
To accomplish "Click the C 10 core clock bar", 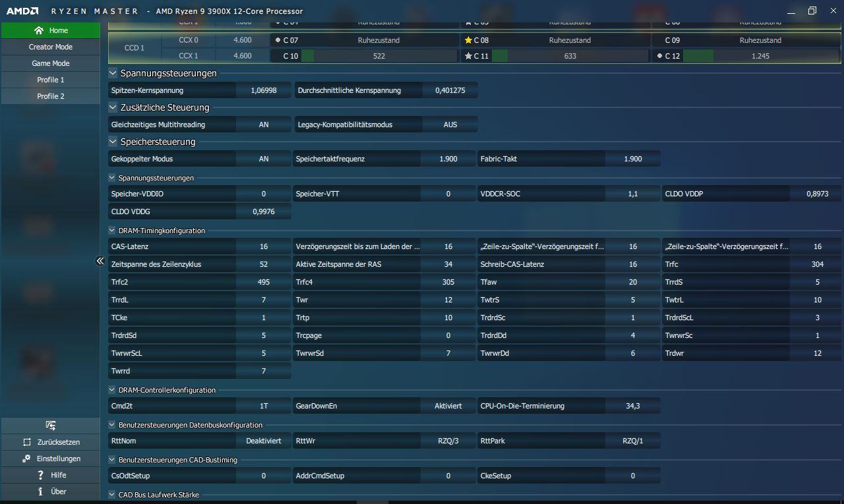I will pos(378,56).
